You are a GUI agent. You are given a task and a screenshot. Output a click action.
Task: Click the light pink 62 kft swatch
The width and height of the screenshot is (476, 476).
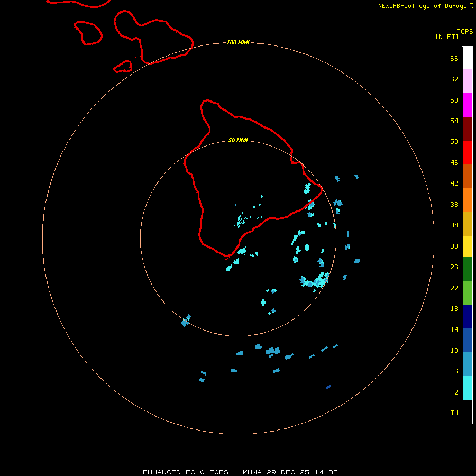(467, 81)
